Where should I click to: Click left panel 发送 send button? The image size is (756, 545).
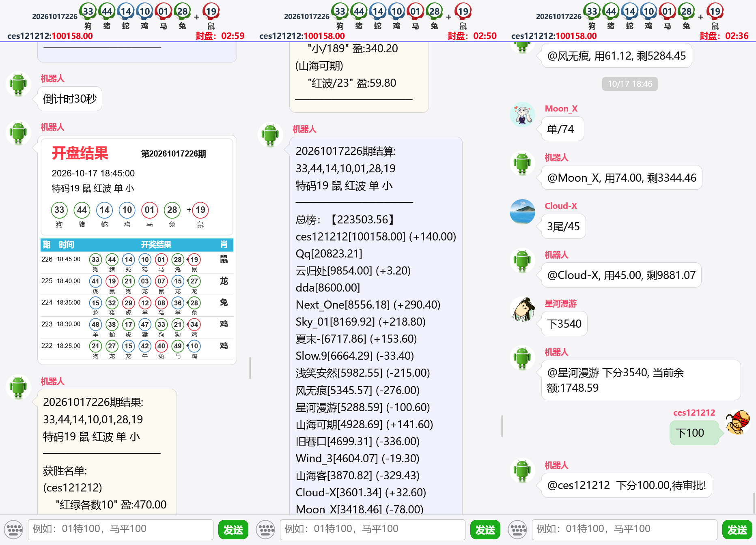click(x=233, y=530)
